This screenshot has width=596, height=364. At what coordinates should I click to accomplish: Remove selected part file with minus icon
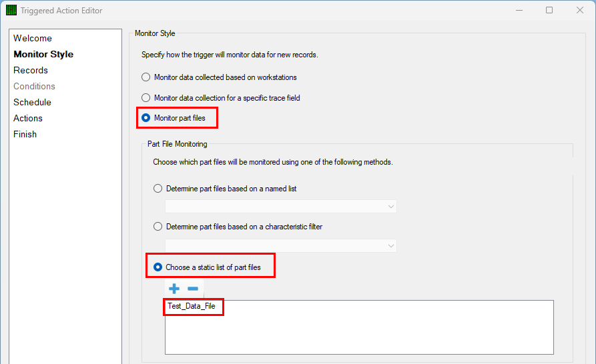[193, 289]
